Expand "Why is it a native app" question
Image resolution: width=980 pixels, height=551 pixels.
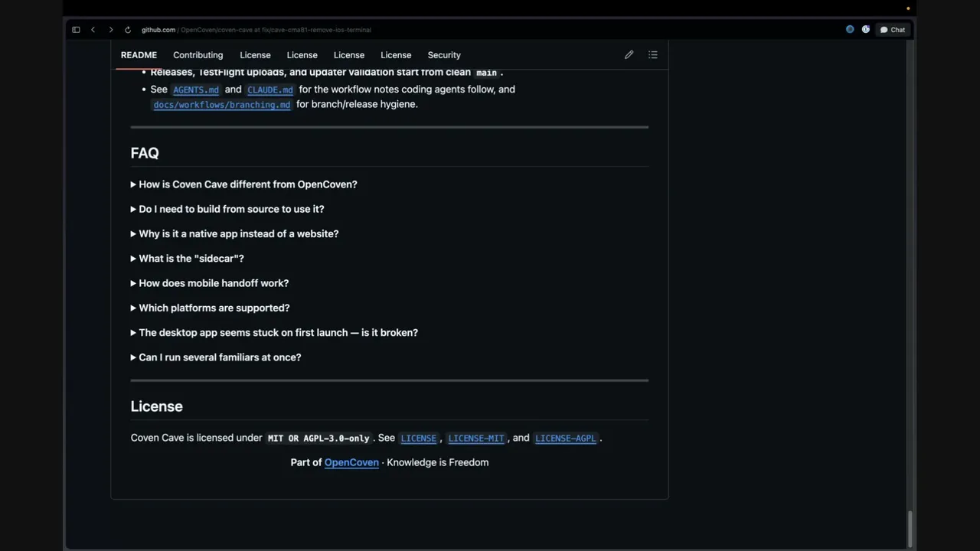pos(234,233)
